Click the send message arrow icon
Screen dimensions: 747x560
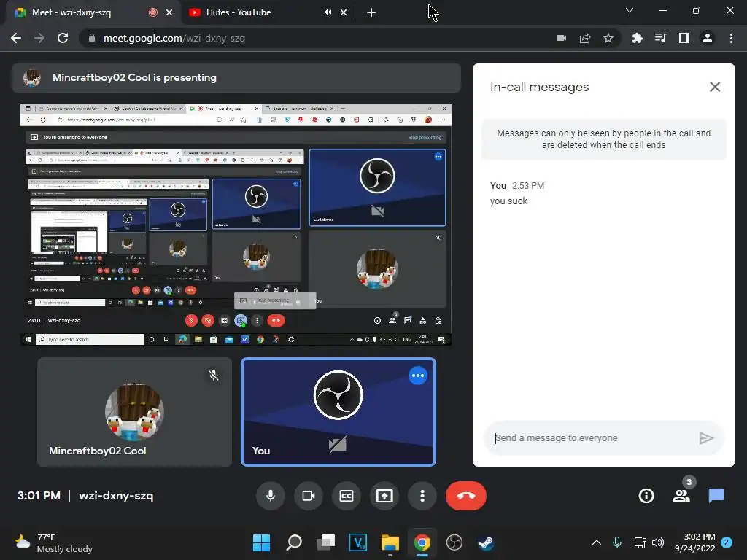(x=706, y=438)
